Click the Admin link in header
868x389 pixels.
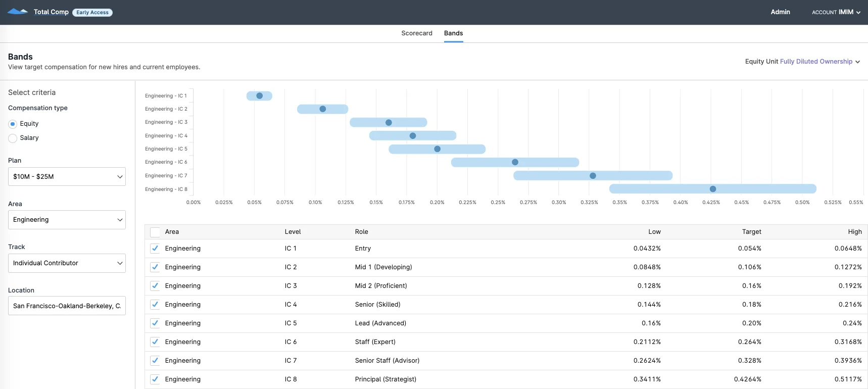coord(780,12)
